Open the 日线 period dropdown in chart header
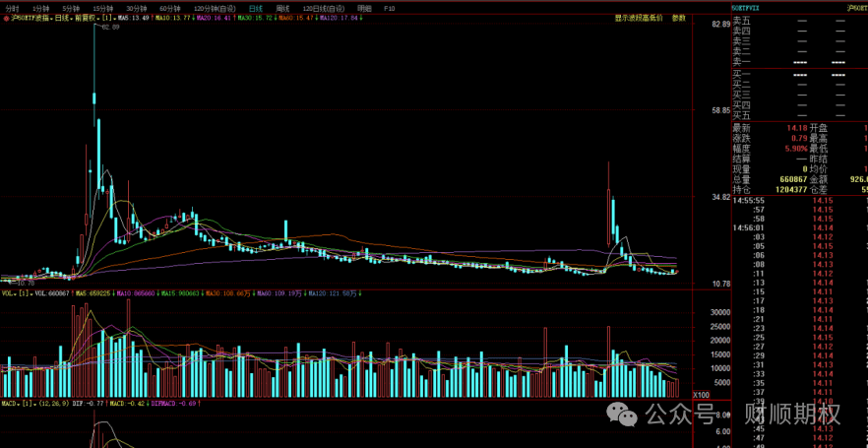Image resolution: width=868 pixels, height=448 pixels. pos(63,18)
